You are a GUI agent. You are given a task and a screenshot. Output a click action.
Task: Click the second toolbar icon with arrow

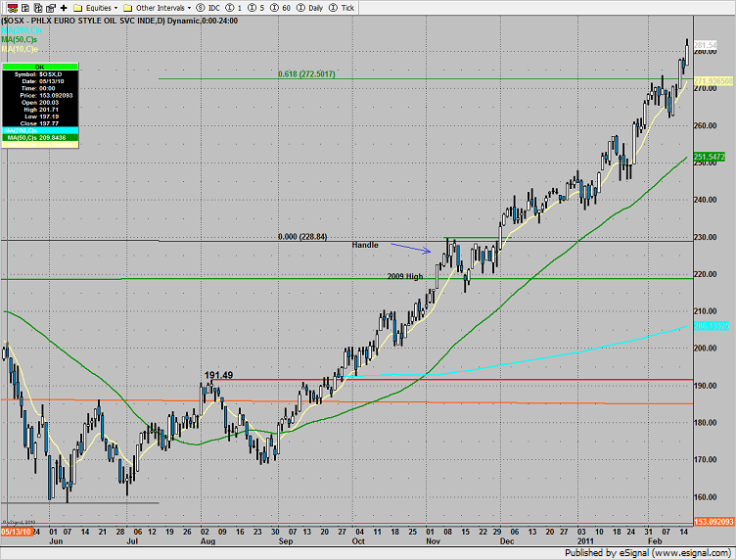[24, 7]
